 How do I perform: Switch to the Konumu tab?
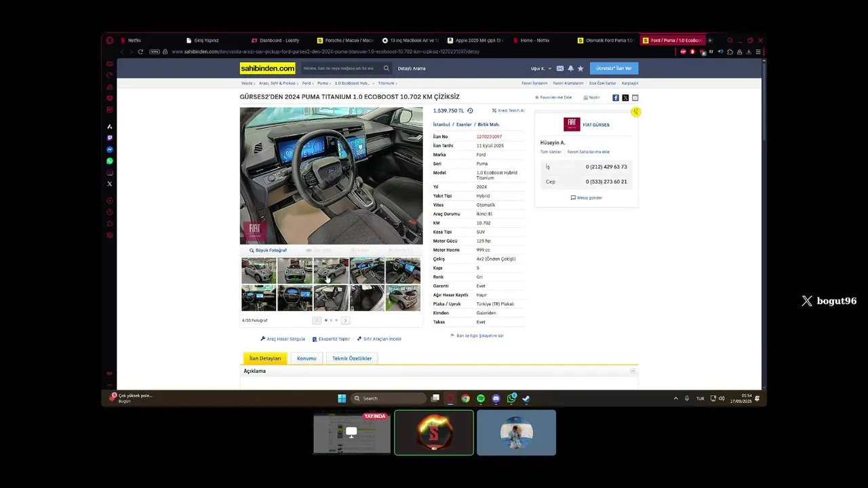tap(307, 359)
